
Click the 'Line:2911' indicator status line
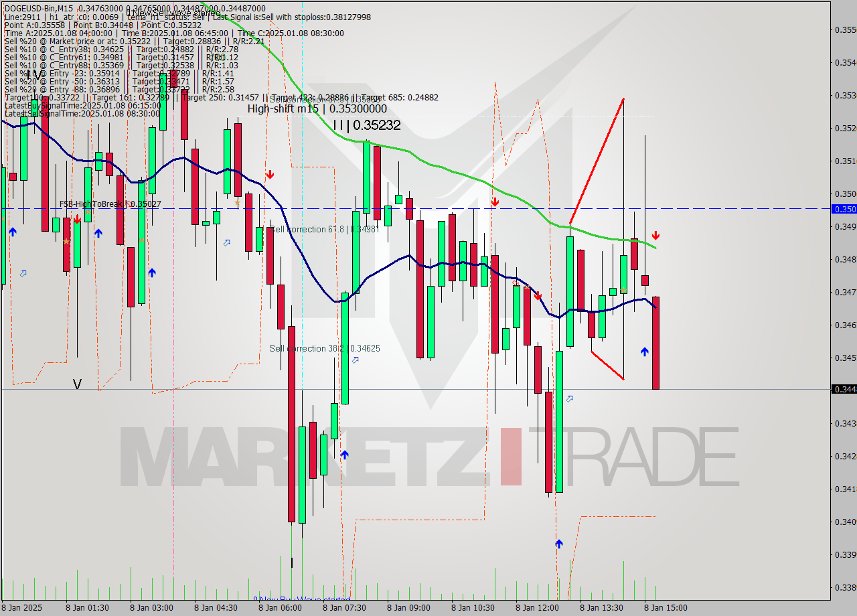[187, 16]
